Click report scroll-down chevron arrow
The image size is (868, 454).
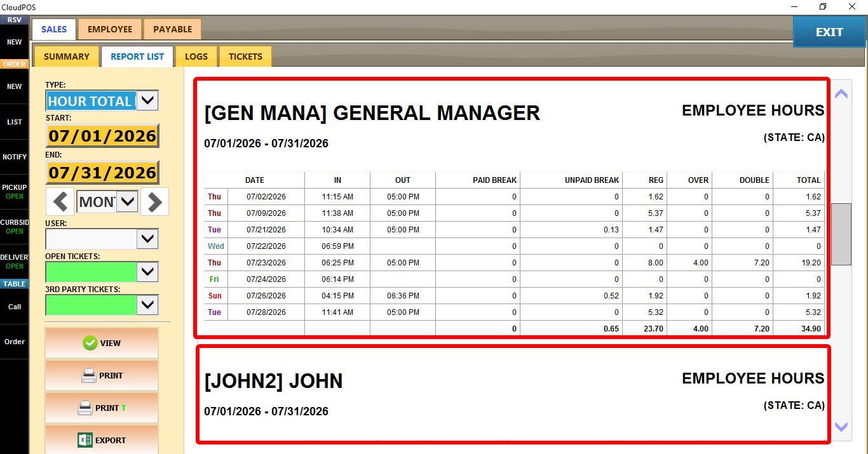(x=841, y=427)
